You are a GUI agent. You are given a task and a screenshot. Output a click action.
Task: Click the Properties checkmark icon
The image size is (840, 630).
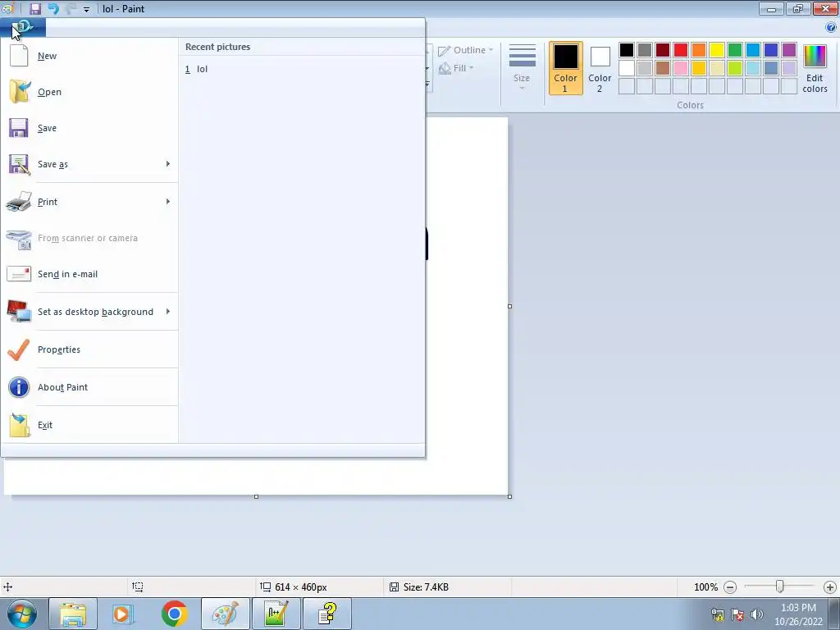point(19,349)
